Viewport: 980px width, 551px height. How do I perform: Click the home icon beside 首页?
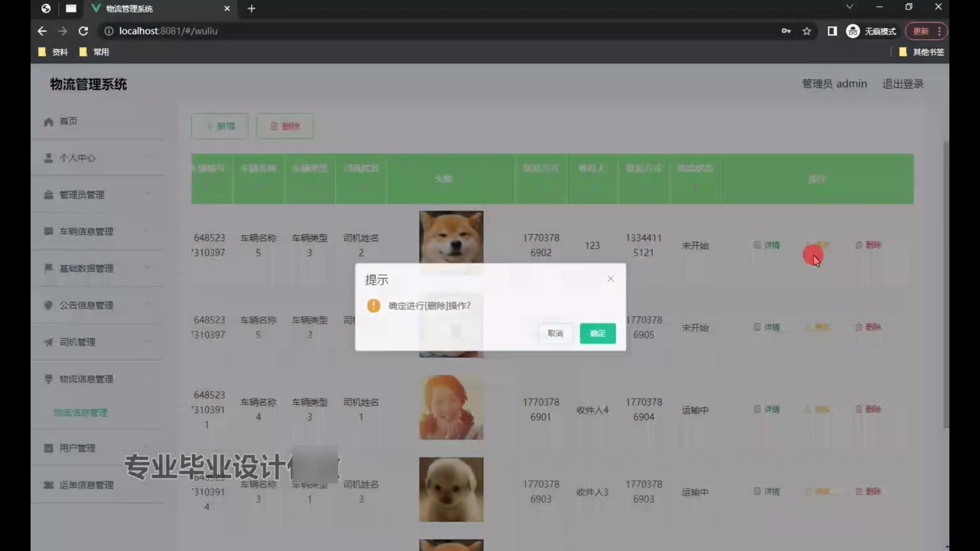coord(48,121)
